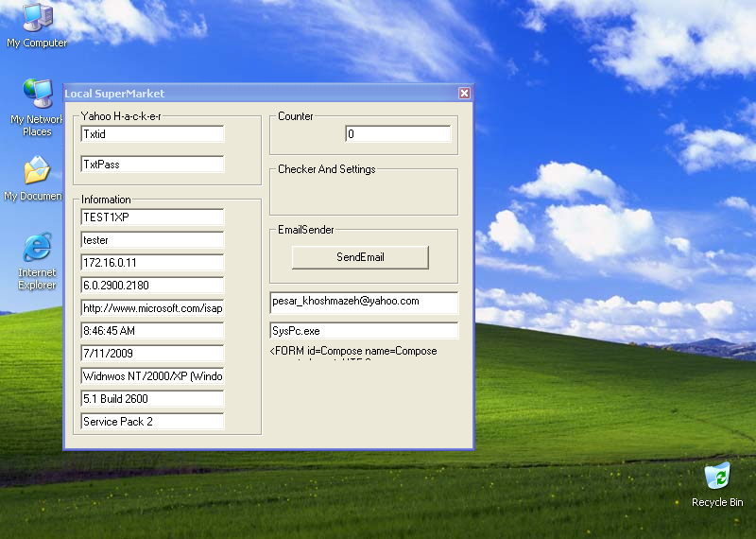
Task: Click the Counter group label
Action: coord(295,116)
